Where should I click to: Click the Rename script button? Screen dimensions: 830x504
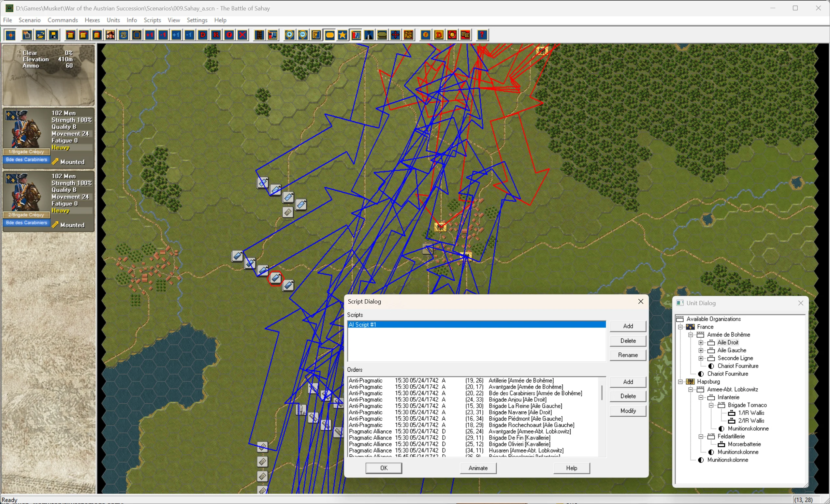pos(628,355)
